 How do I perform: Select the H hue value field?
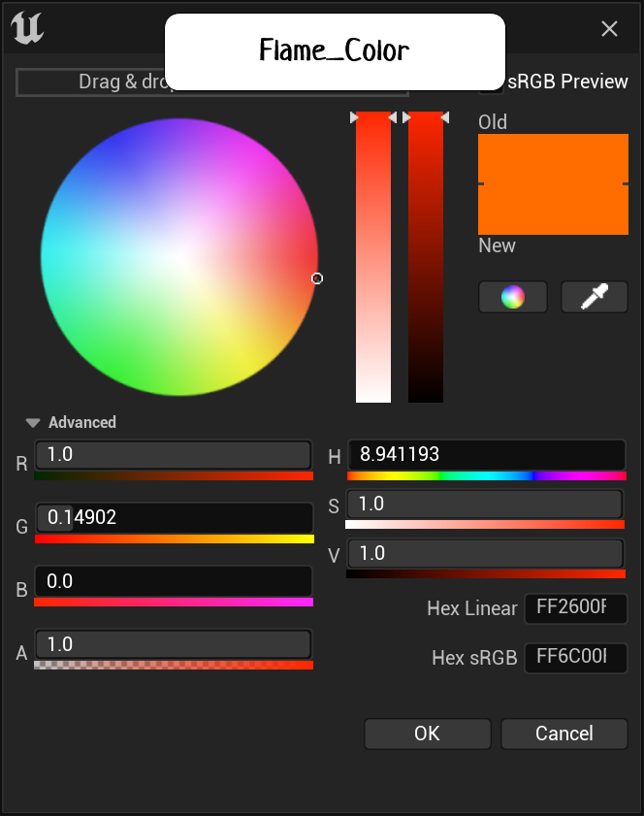(x=486, y=455)
